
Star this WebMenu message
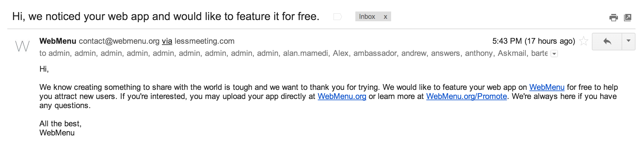[x=583, y=41]
